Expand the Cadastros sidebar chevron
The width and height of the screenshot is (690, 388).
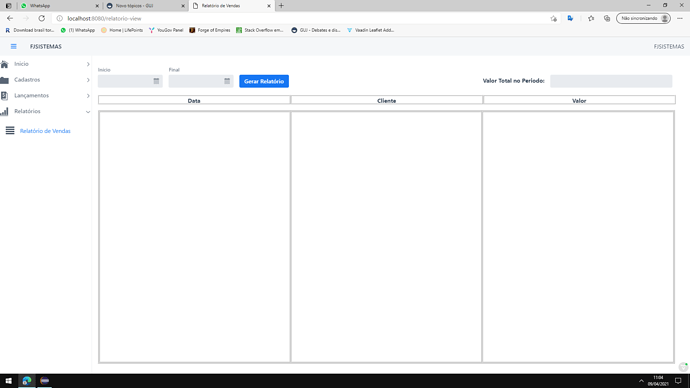pyautogui.click(x=88, y=80)
